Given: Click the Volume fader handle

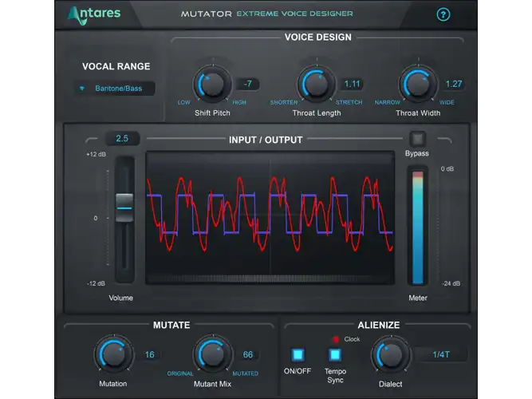Looking at the screenshot, I should pyautogui.click(x=124, y=207).
